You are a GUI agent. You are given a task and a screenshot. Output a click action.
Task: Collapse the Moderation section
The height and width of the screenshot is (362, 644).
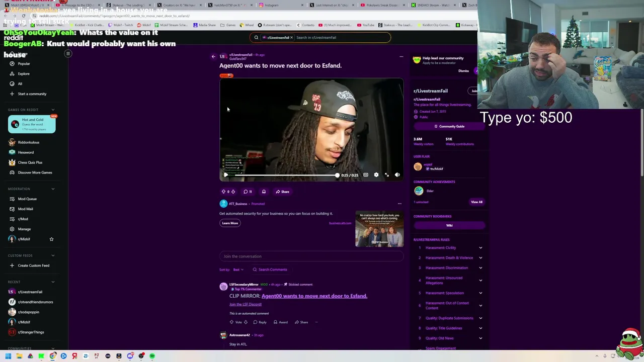(53, 189)
